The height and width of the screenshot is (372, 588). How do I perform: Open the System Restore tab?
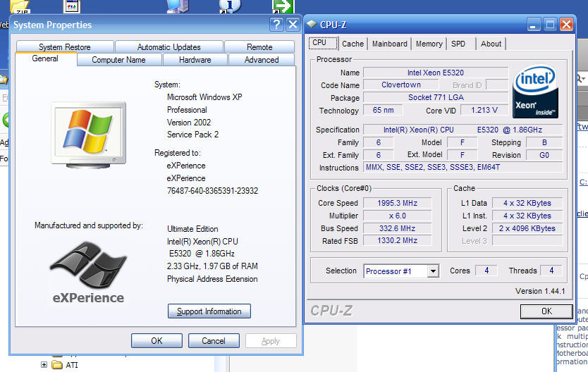coord(65,46)
